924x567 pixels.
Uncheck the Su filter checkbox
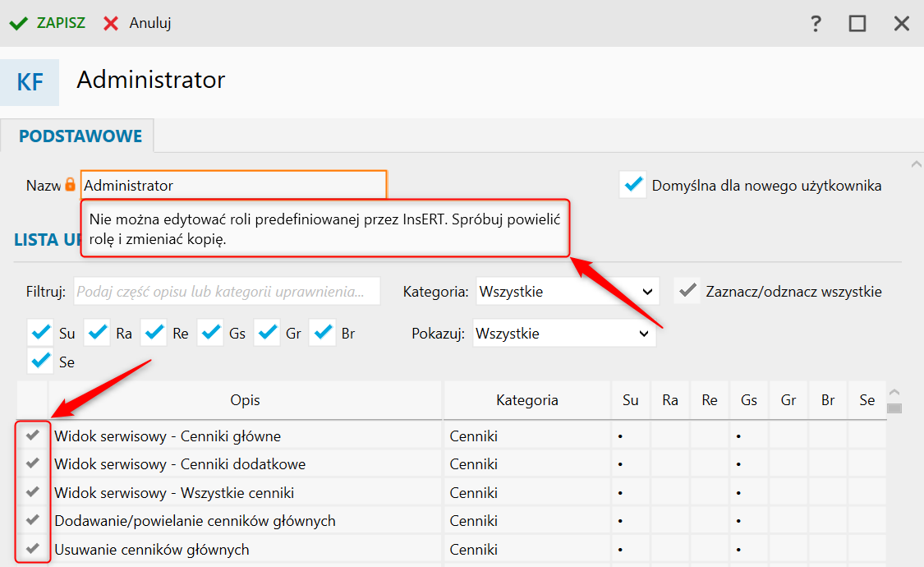(39, 334)
